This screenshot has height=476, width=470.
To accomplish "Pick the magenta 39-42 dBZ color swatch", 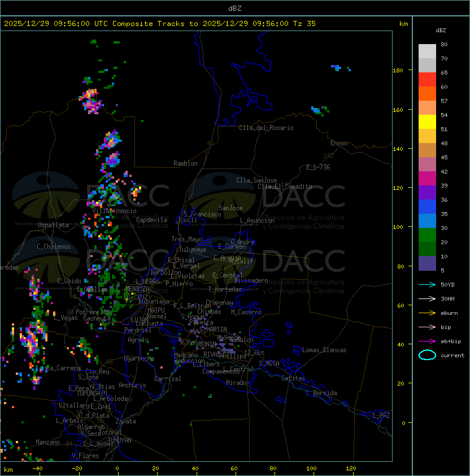I will (x=427, y=179).
